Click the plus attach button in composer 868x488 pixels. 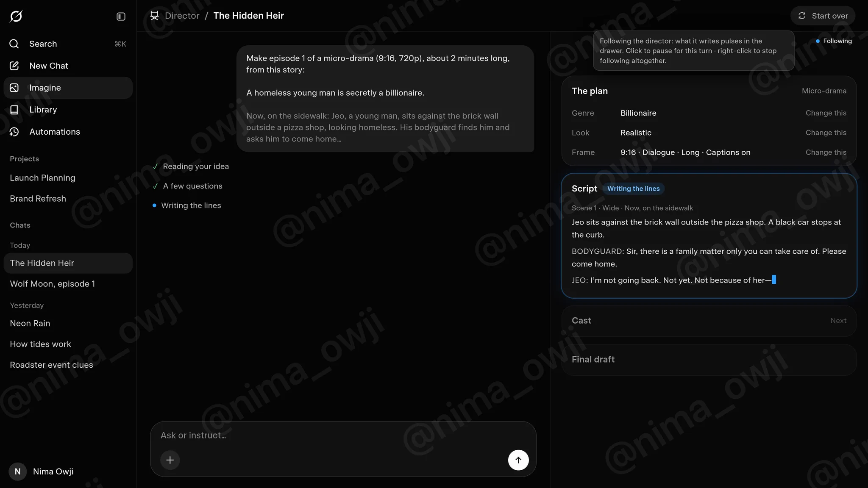170,460
